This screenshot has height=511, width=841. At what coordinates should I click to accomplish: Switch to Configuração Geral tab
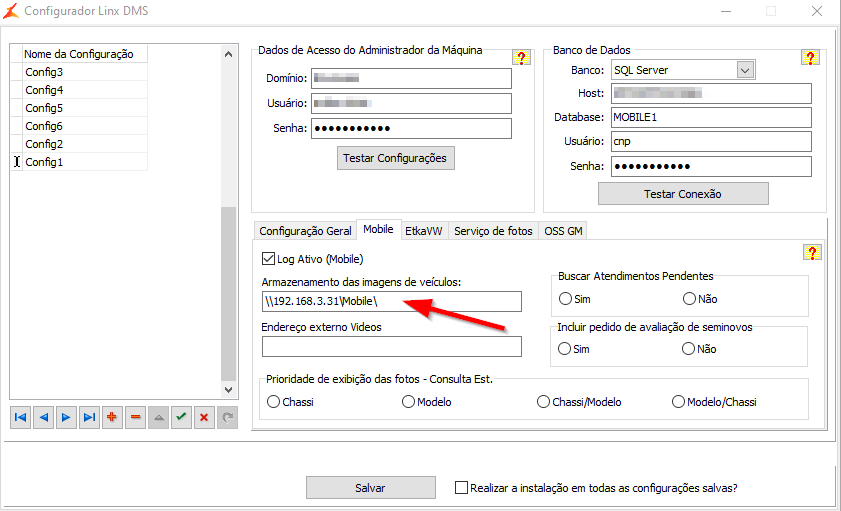(305, 231)
